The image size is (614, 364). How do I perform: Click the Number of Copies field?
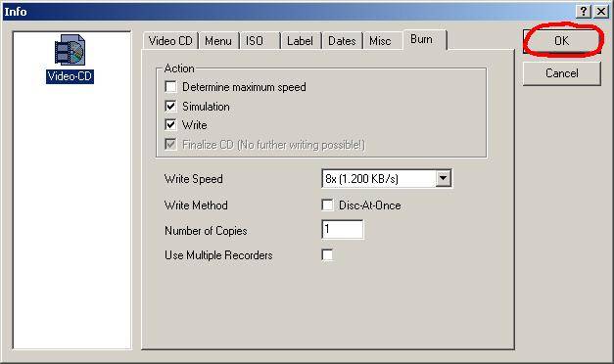342,229
